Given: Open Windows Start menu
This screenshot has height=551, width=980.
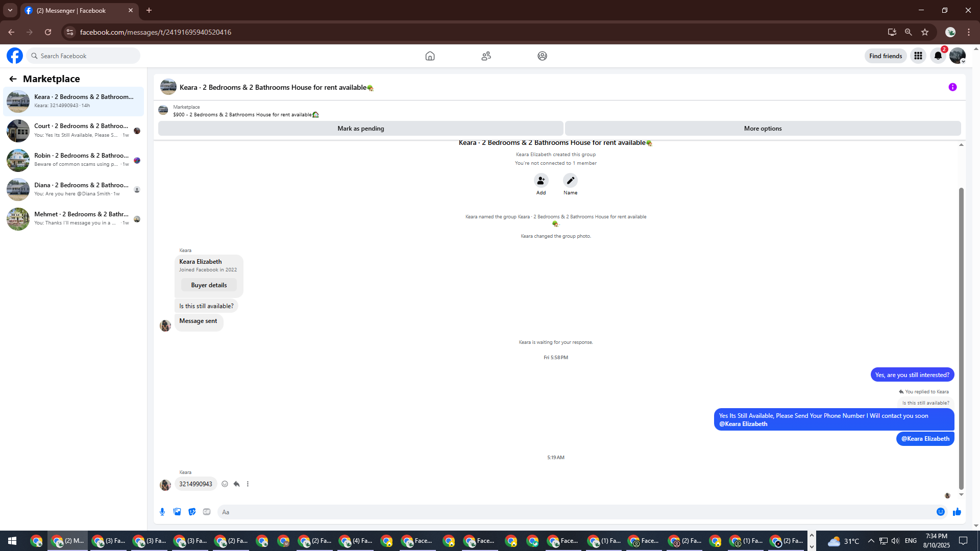Looking at the screenshot, I should point(12,541).
